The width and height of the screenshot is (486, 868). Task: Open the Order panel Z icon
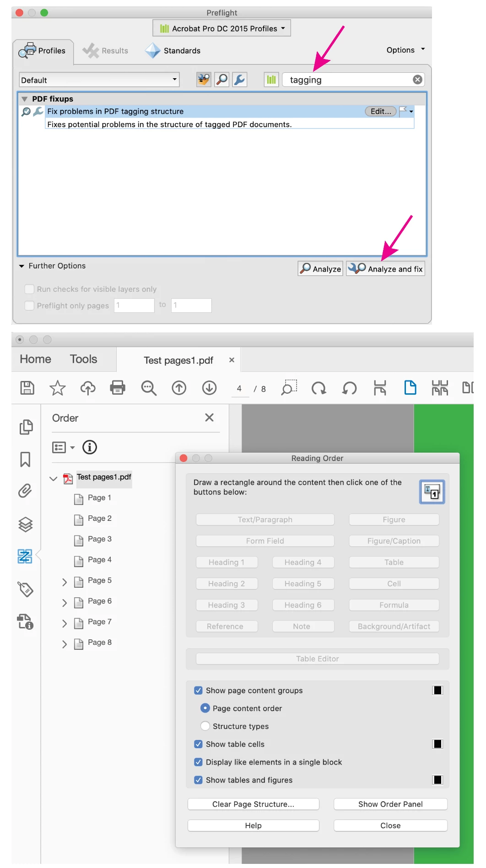tap(25, 556)
